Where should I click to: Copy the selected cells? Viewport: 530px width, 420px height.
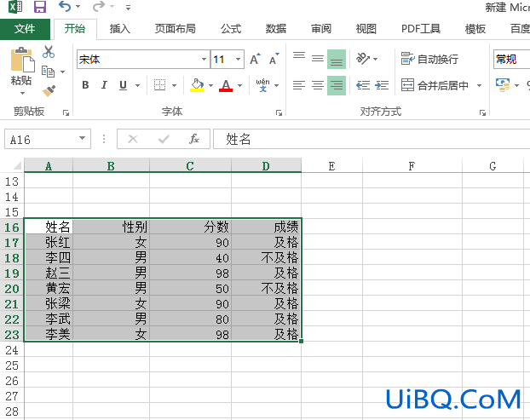tap(49, 72)
